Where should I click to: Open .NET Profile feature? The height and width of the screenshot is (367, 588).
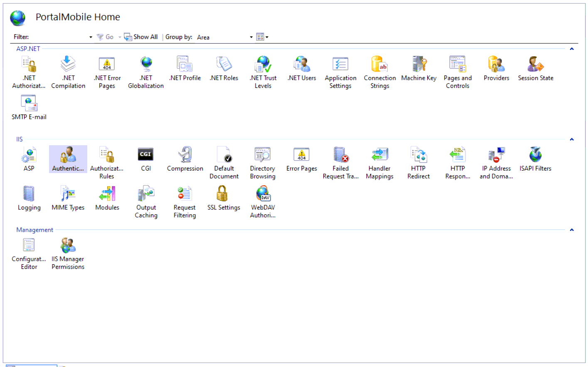185,69
